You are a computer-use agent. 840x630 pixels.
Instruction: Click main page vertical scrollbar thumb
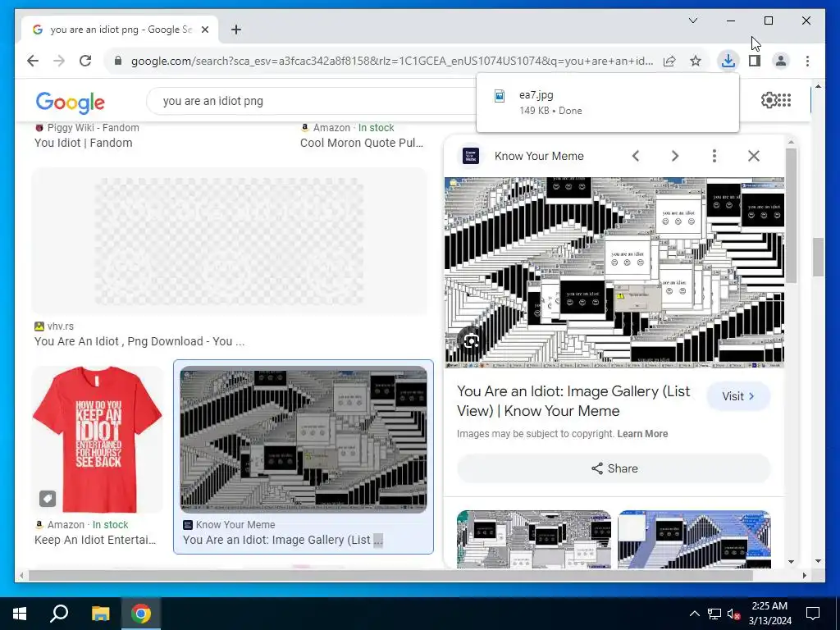[818, 257]
